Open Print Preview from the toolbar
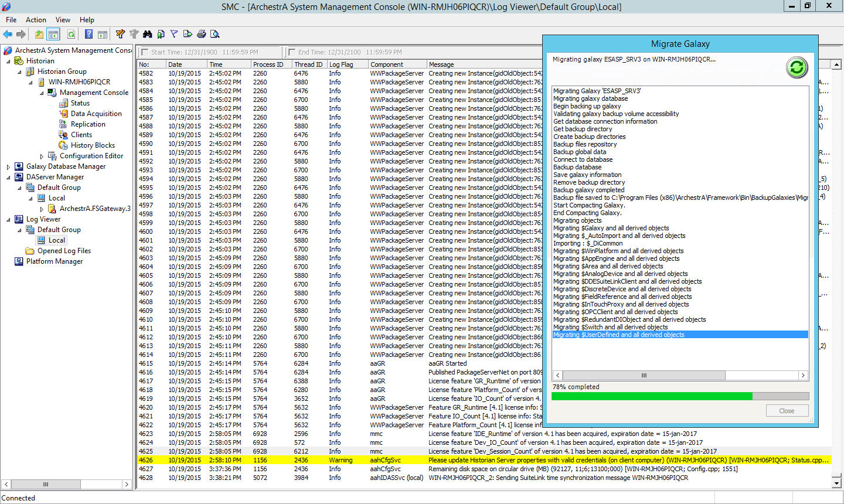Image resolution: width=844 pixels, height=504 pixels. tap(215, 35)
